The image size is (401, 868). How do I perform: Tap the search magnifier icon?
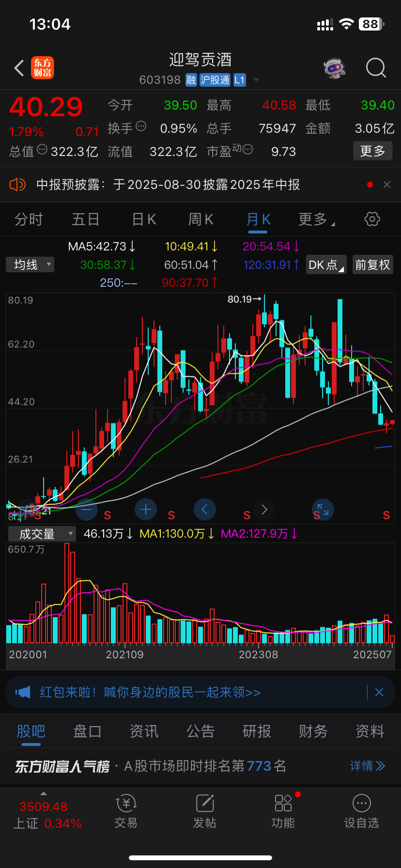[376, 68]
